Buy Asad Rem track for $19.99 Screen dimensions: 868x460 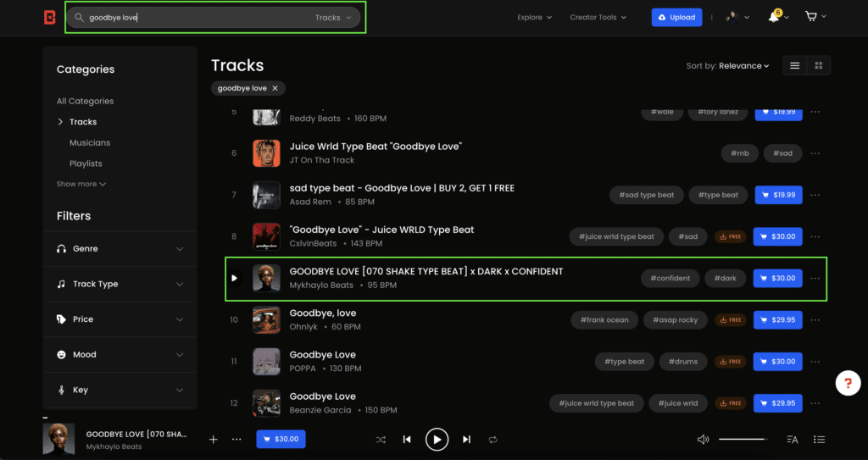pos(778,195)
